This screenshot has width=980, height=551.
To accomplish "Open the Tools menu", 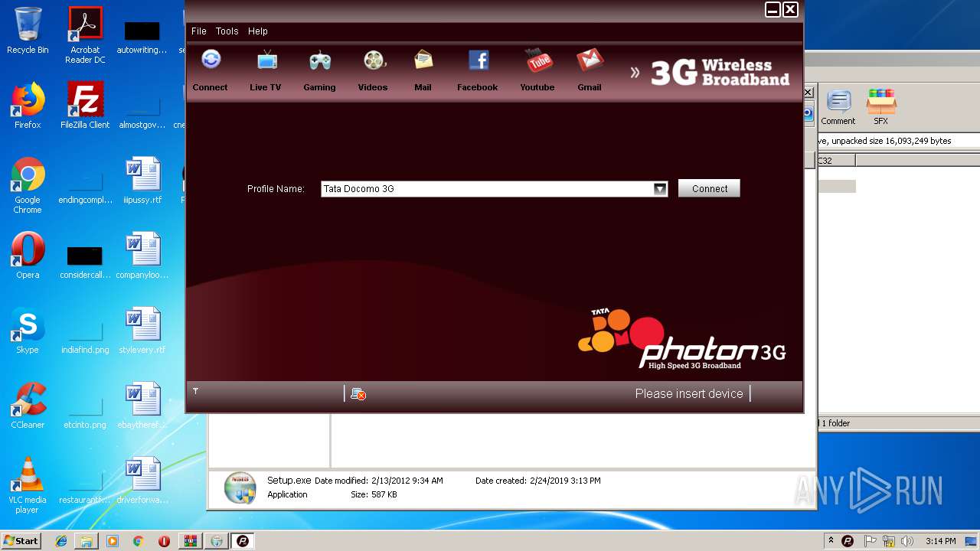I will (227, 31).
